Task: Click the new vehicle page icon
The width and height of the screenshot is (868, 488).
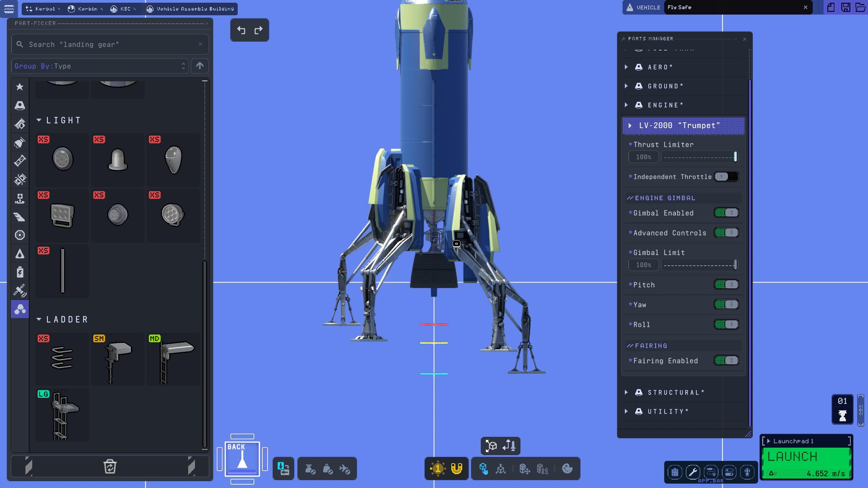Action: pyautogui.click(x=831, y=7)
